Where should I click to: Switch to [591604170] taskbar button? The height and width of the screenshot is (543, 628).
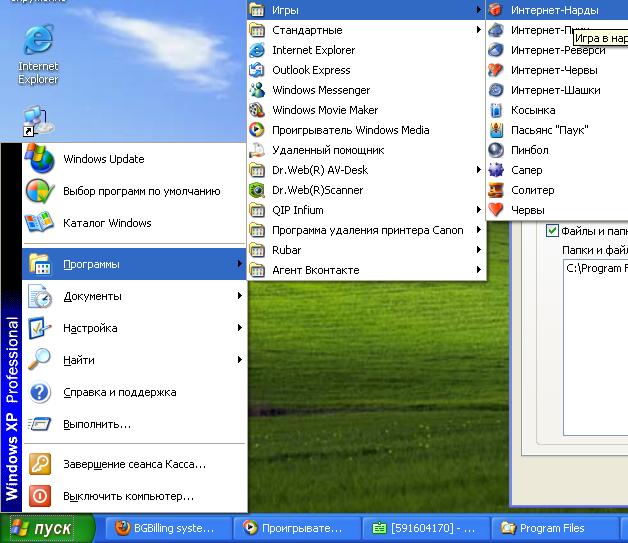coord(425,528)
